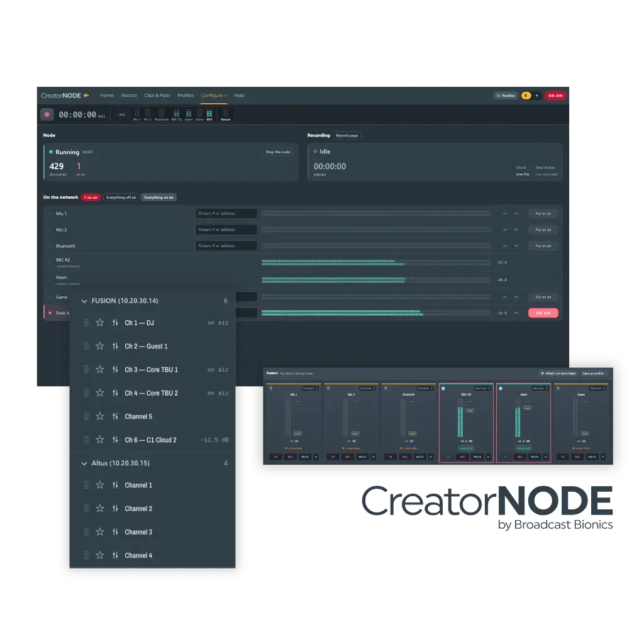Toggle REC on the Mic 1 fader
The width and height of the screenshot is (644, 644).
point(290,457)
